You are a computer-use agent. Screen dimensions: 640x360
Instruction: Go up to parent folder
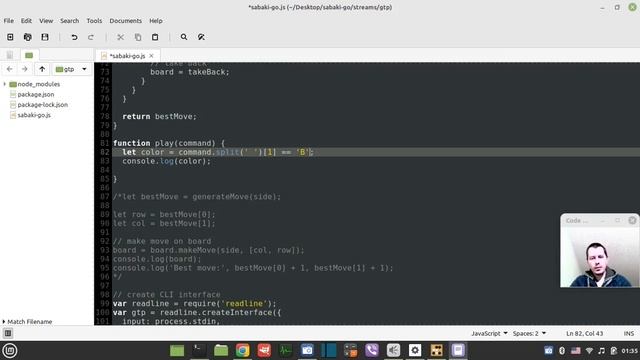(42, 69)
